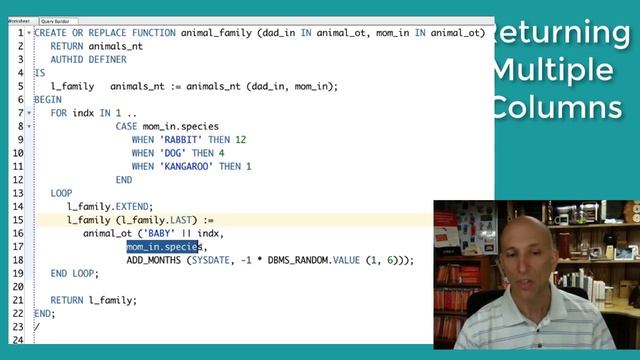The image size is (640, 360).
Task: Click 'END LOOP;' on line 19
Action: (75, 273)
